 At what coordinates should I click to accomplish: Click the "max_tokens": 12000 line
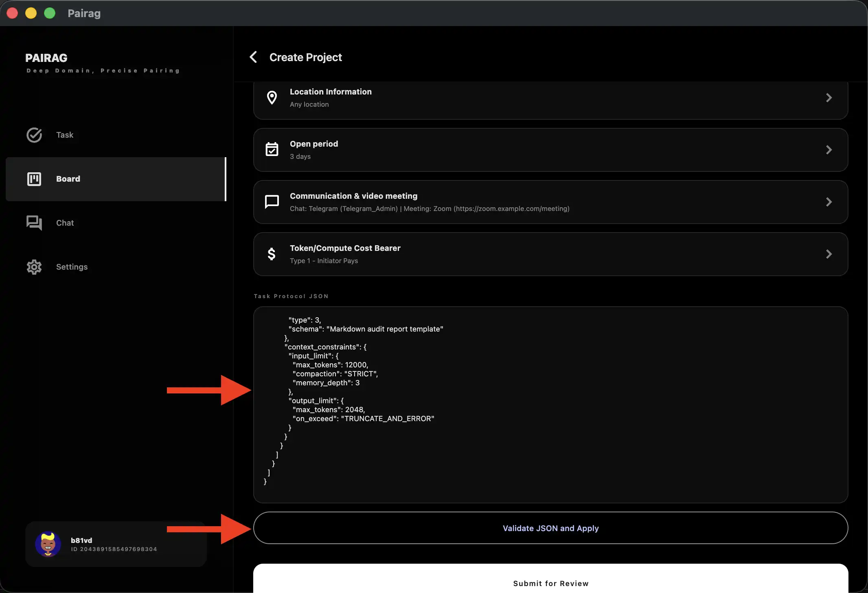pos(330,365)
